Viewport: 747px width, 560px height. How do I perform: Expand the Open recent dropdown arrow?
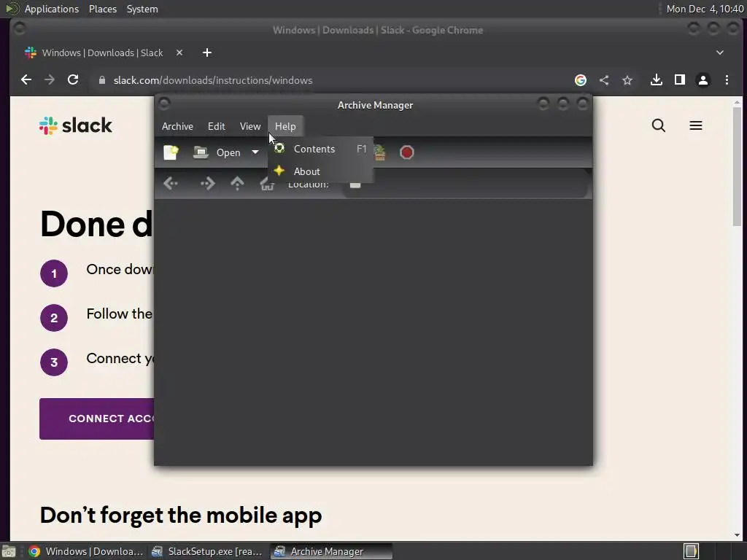coord(255,152)
